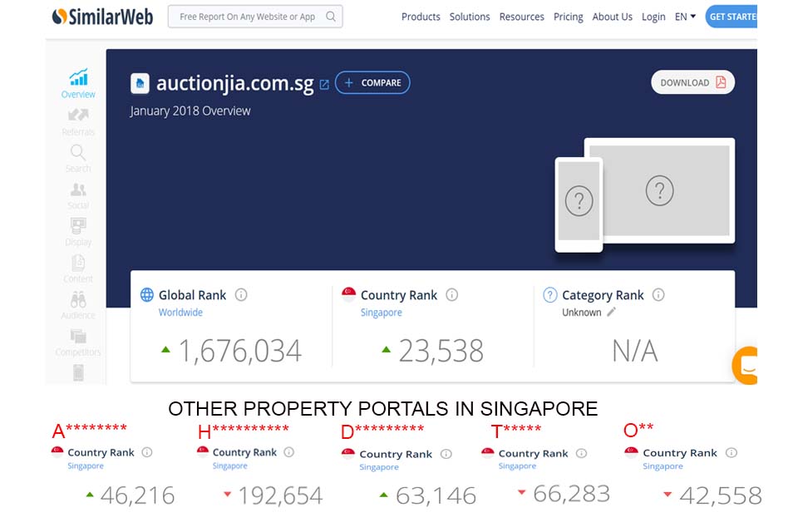The height and width of the screenshot is (532, 798).
Task: Open the Products menu
Action: (x=421, y=17)
